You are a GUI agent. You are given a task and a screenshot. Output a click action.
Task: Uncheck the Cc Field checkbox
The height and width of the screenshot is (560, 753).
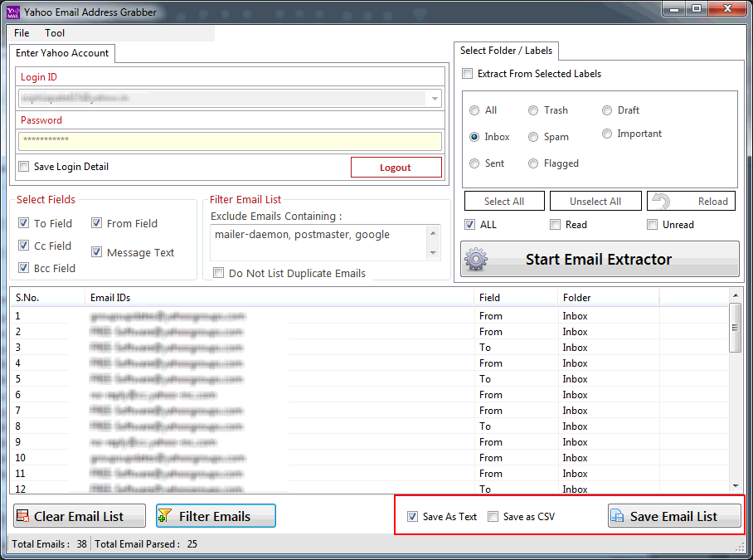tap(23, 246)
